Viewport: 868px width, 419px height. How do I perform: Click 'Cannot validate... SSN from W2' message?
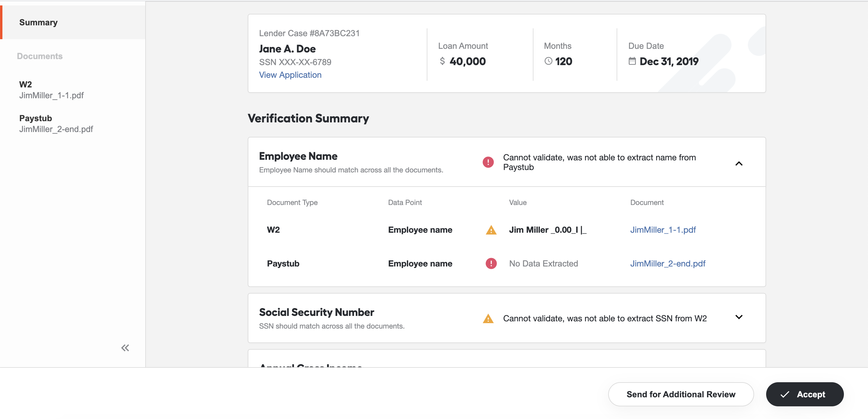coord(605,319)
